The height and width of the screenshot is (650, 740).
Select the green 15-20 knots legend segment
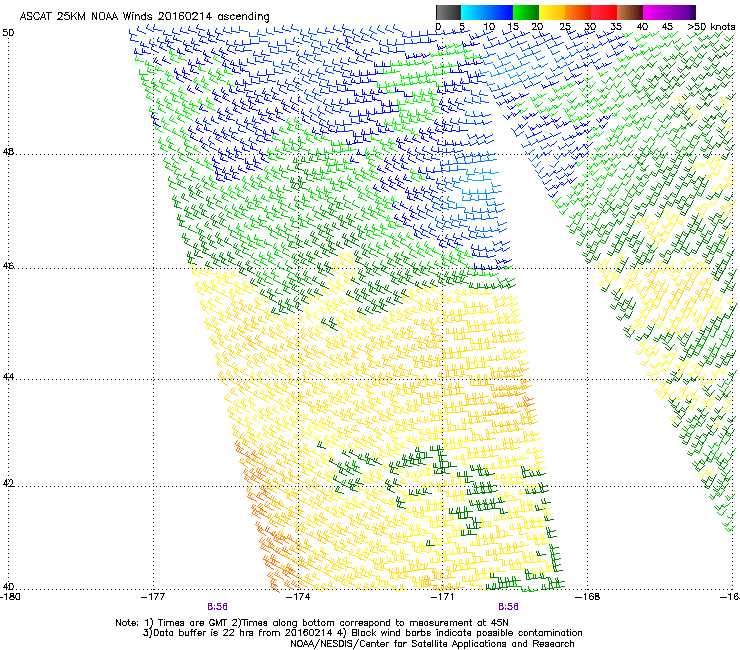(526, 12)
